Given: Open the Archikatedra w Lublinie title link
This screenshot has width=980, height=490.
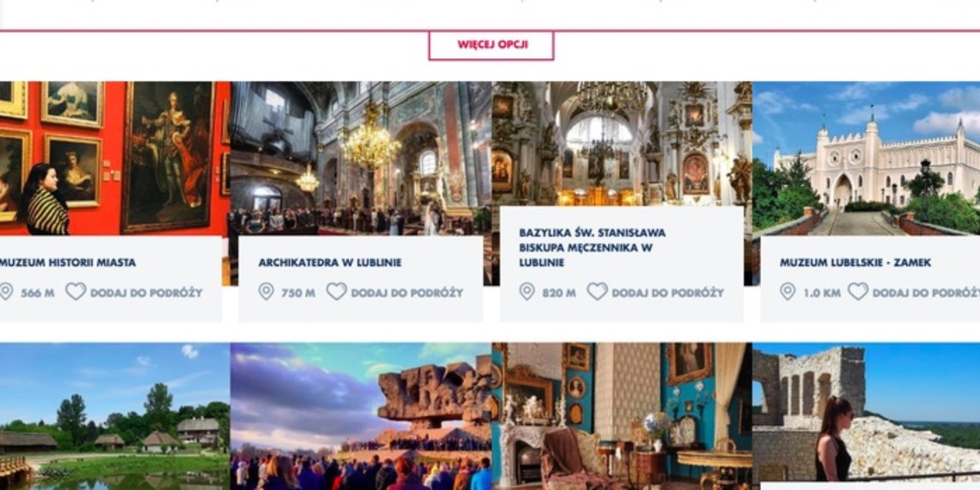Looking at the screenshot, I should coord(330,263).
